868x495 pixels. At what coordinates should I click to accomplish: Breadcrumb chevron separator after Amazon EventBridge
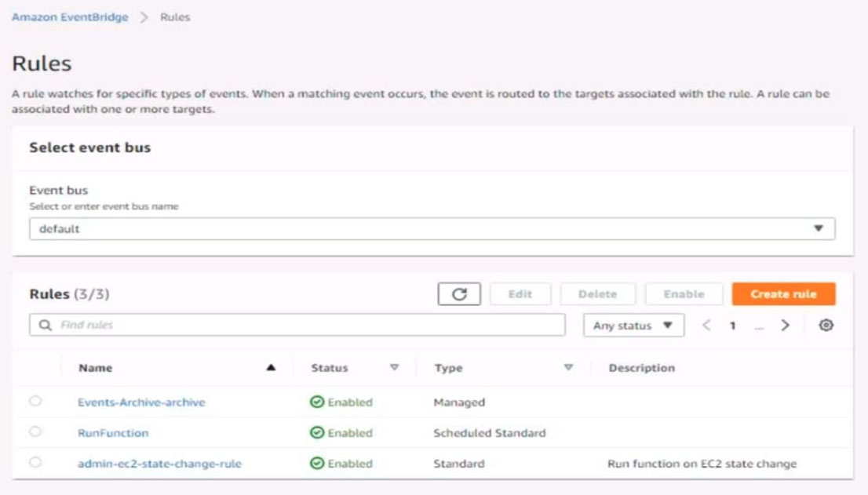pyautogui.click(x=144, y=17)
